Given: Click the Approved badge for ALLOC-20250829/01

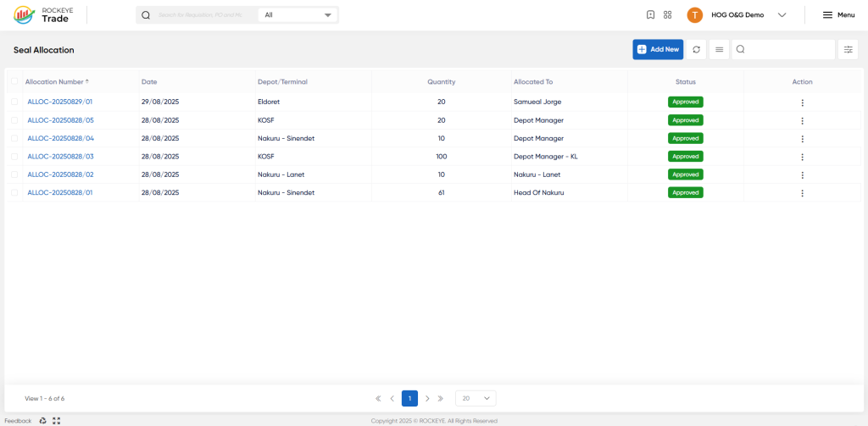Looking at the screenshot, I should click(x=685, y=102).
